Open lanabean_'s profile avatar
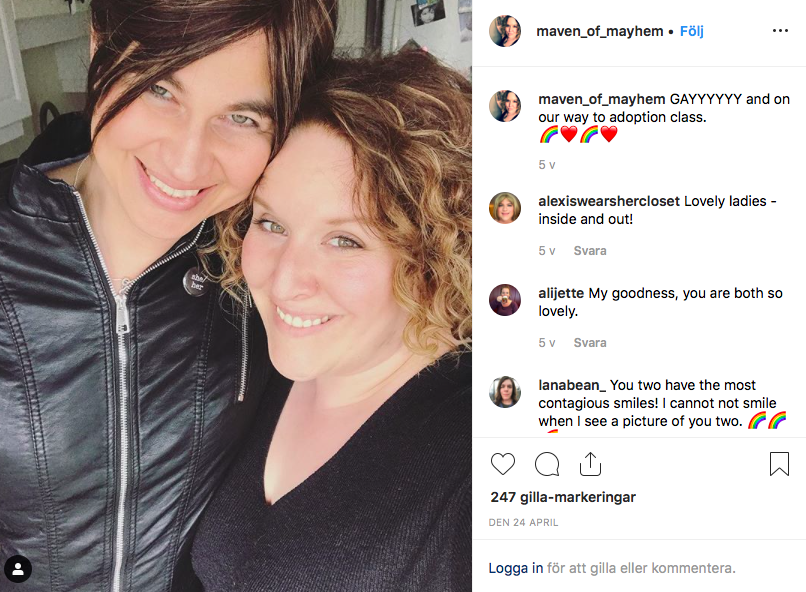806x592 pixels. [505, 392]
